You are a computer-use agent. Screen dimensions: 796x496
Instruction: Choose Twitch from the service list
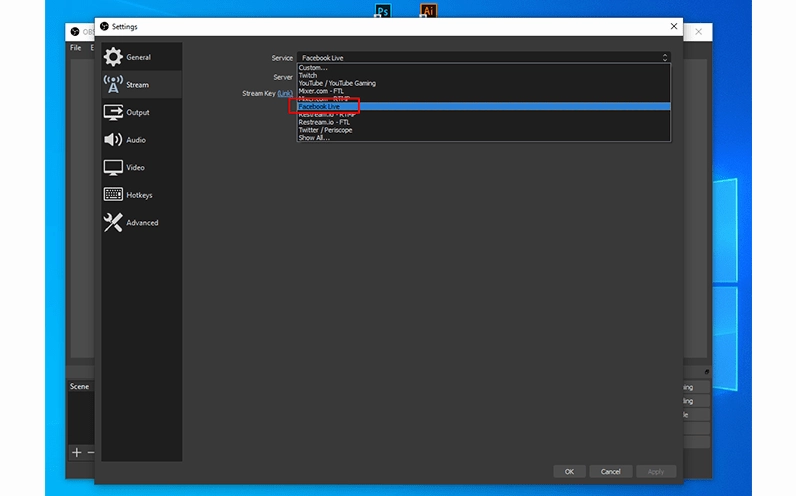tap(308, 76)
